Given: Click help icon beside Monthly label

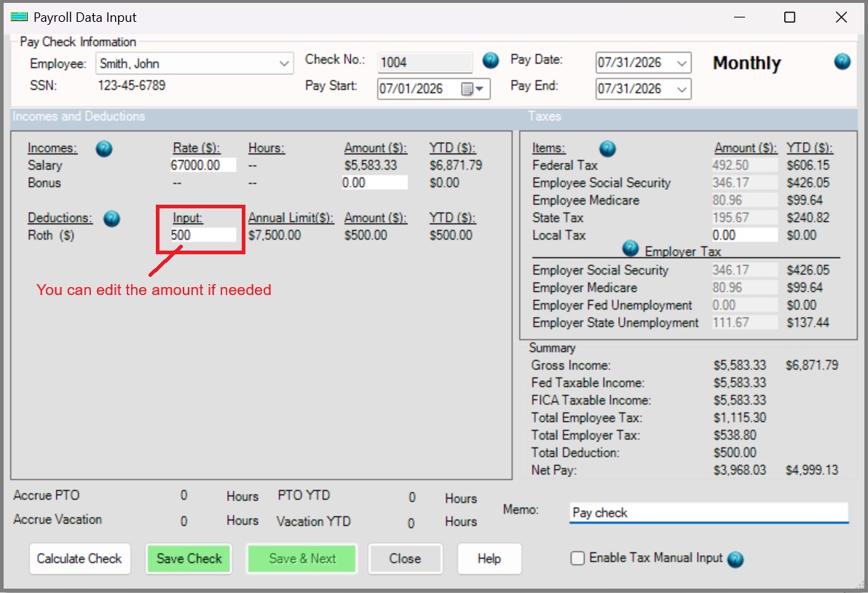Looking at the screenshot, I should tap(842, 61).
